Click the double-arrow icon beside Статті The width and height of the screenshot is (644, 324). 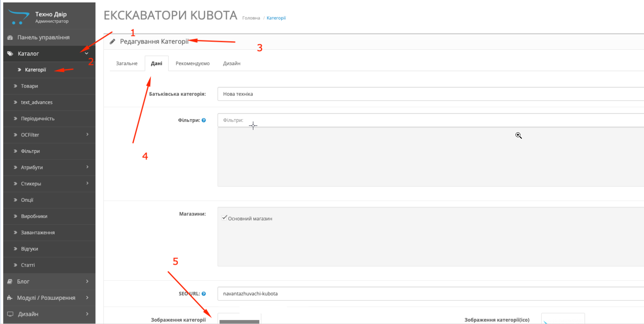(x=15, y=265)
